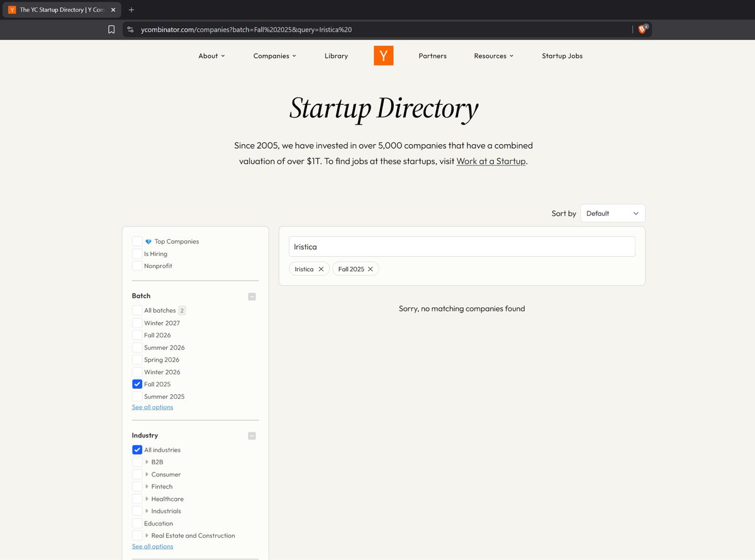Open the Brave Shields icon
Image resolution: width=755 pixels, height=560 pixels.
(642, 30)
